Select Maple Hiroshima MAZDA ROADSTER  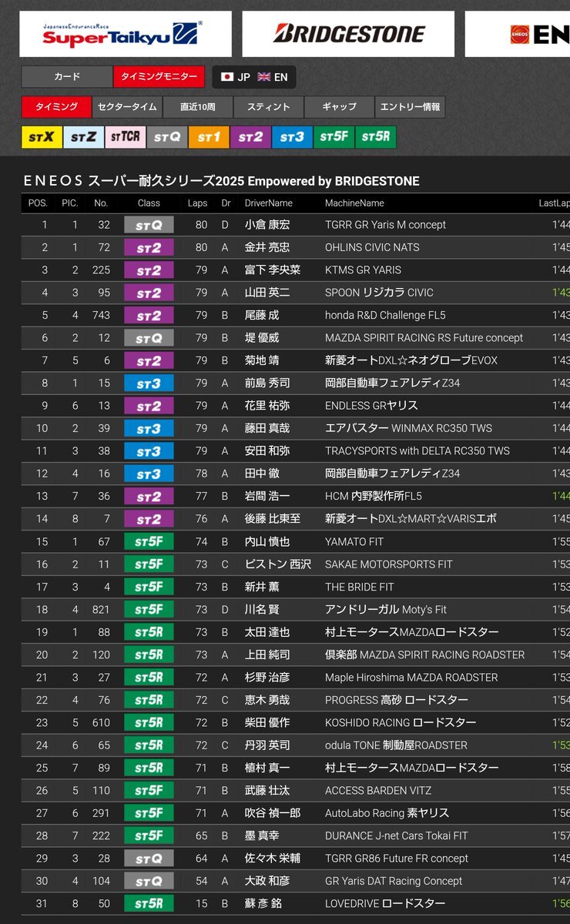point(411,677)
